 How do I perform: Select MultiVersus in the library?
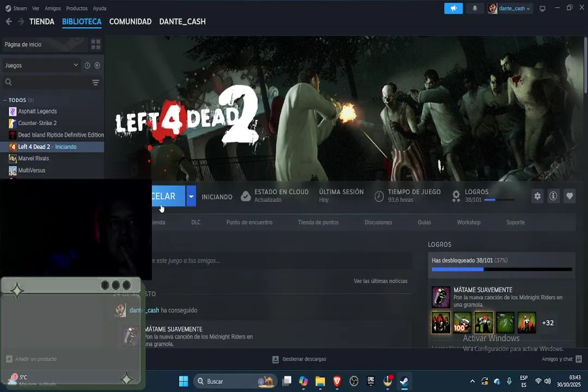point(32,170)
